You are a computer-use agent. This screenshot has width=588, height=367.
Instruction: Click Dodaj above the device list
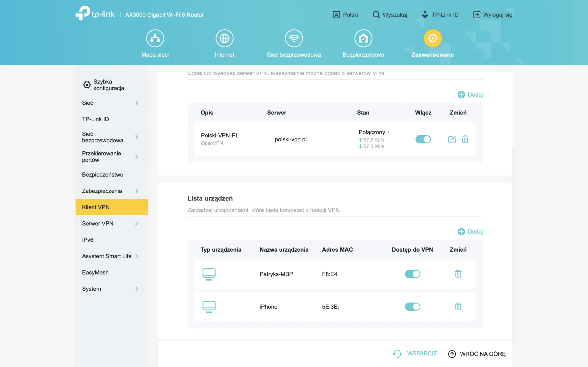[x=470, y=232]
